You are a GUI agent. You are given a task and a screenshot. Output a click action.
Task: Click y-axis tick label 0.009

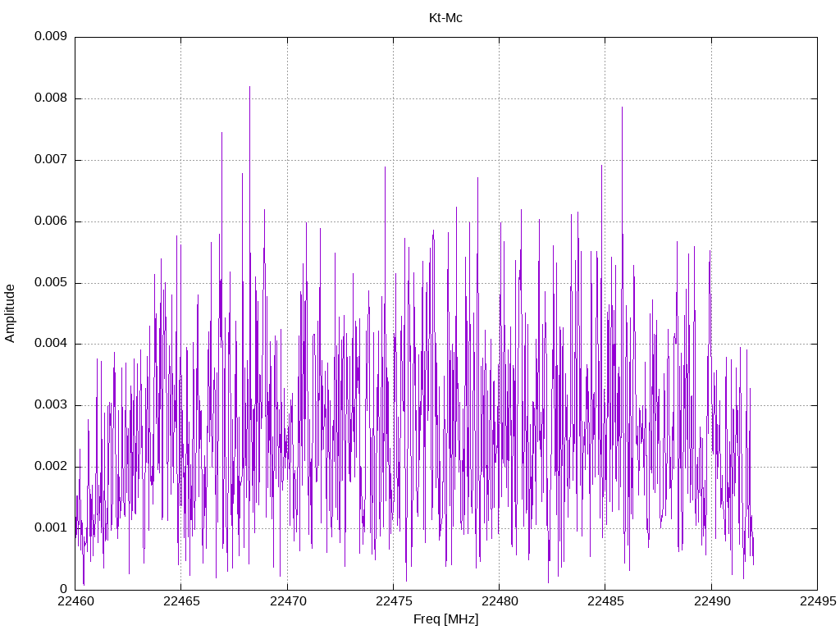(51, 36)
